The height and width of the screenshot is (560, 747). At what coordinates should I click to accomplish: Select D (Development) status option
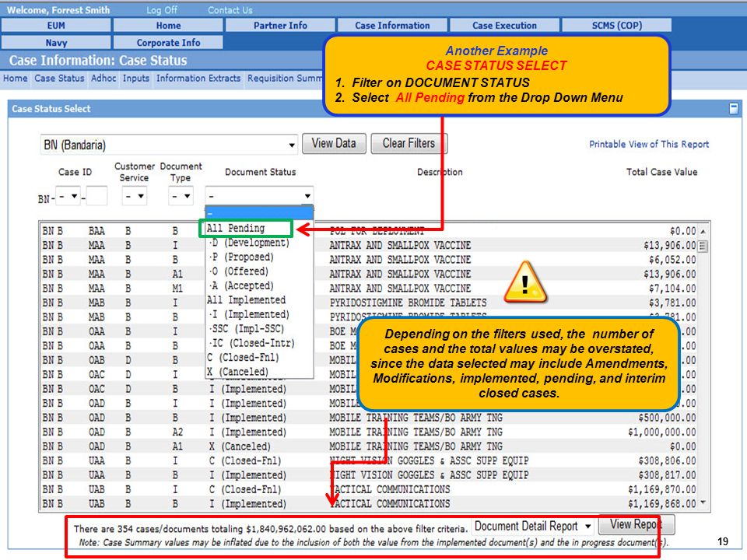[259, 243]
